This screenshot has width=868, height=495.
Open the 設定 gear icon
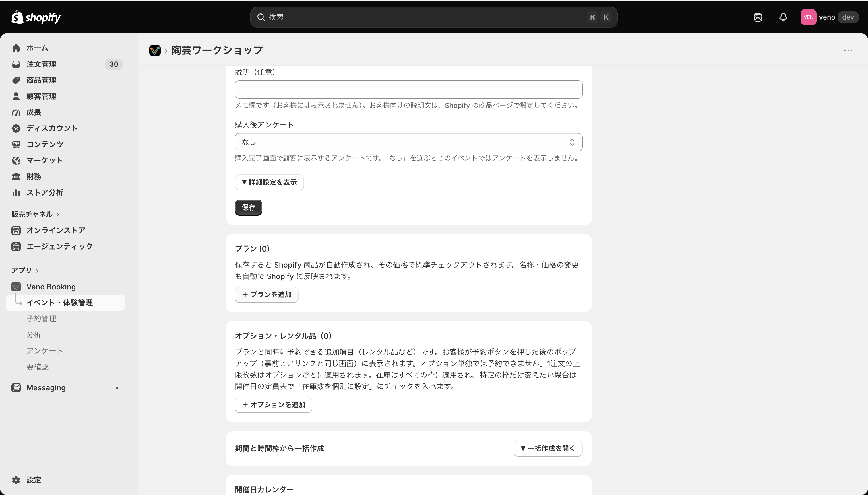16,480
